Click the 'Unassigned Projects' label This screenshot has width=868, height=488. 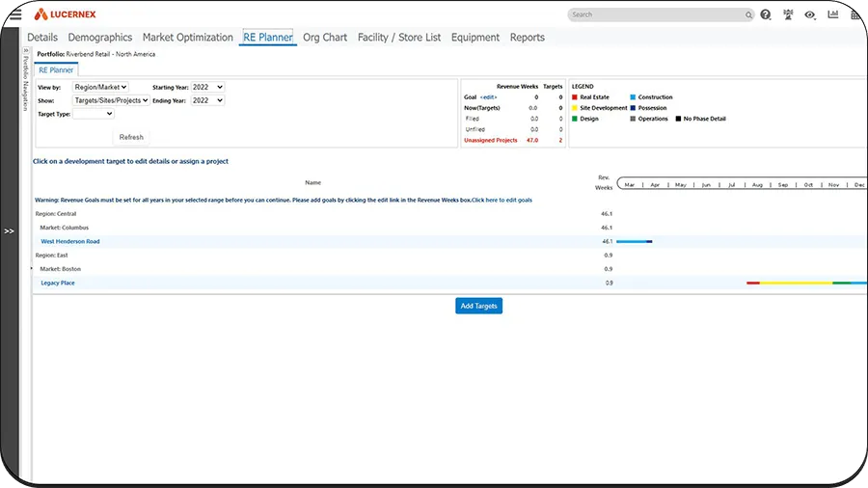pos(491,141)
